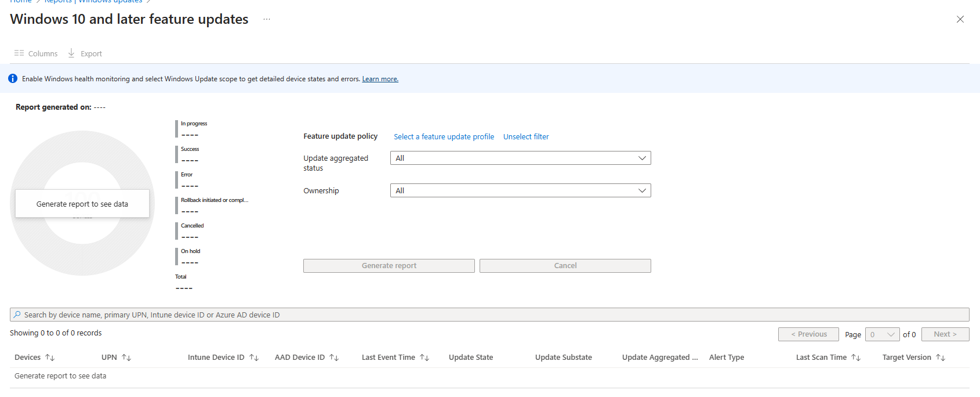Click the Alert Type column header

(727, 358)
